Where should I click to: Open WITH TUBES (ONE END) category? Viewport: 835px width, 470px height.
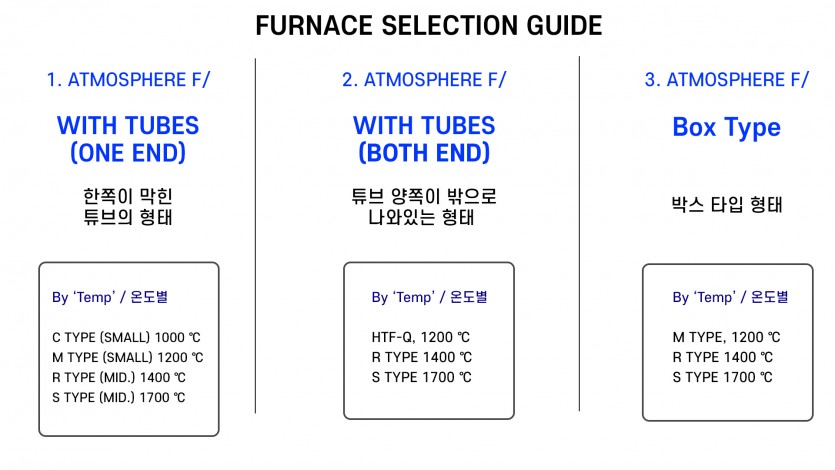[x=128, y=139]
